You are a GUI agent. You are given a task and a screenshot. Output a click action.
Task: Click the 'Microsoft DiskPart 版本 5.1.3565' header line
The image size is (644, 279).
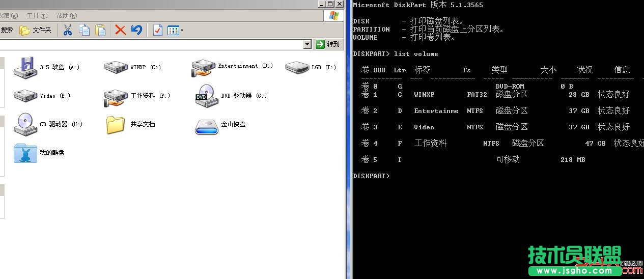point(418,5)
